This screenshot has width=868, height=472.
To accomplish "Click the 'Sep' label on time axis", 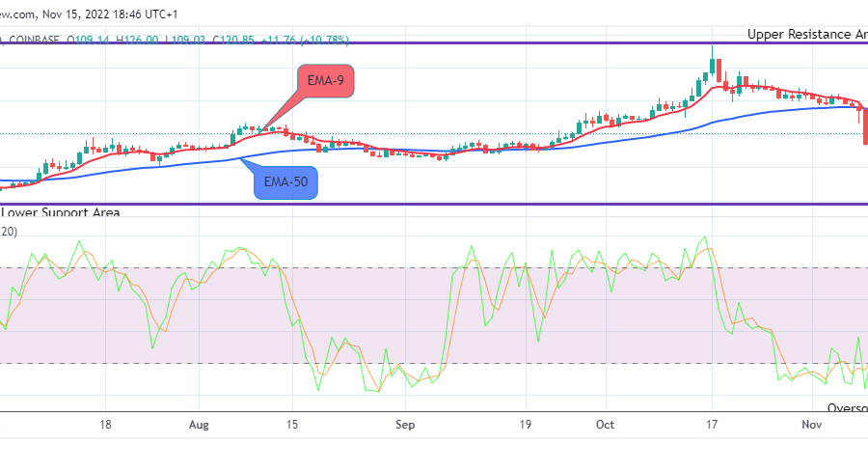I will [405, 425].
